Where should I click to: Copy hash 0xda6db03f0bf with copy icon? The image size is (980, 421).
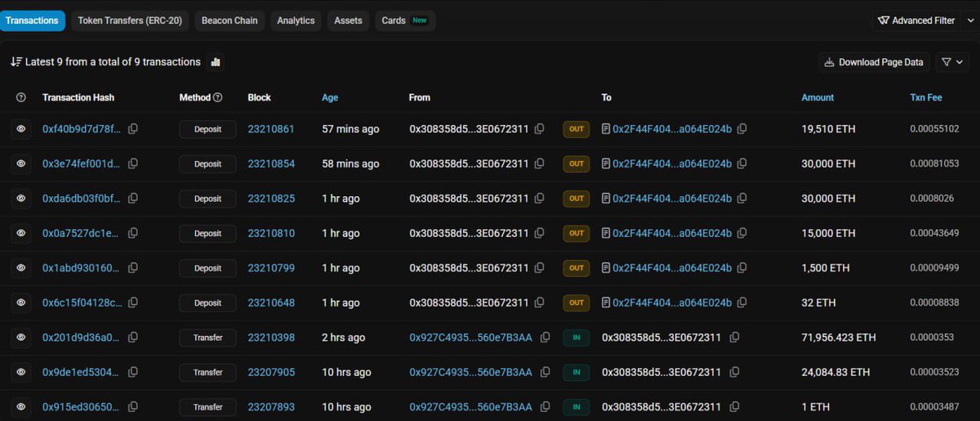(x=133, y=199)
